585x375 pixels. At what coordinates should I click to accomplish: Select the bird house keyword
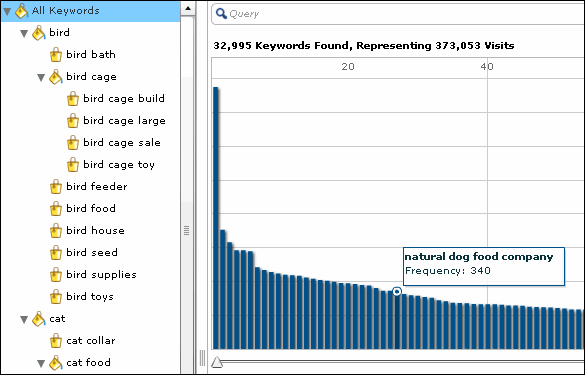(95, 231)
